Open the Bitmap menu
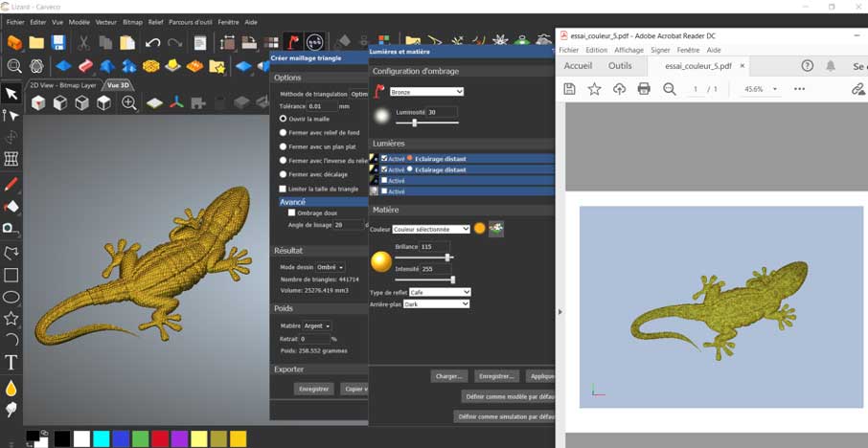Screen dimensions: 868x448 [132, 22]
